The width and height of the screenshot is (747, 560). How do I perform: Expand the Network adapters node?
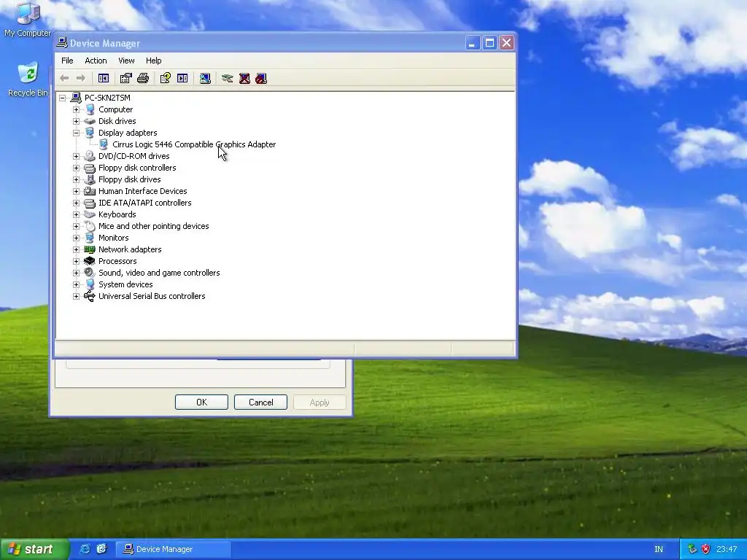76,249
